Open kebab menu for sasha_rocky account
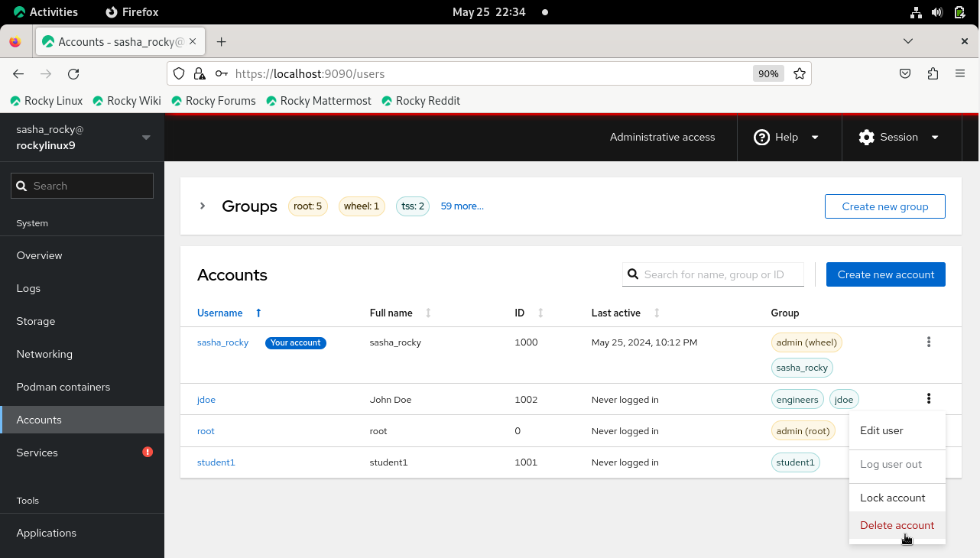 [x=928, y=342]
